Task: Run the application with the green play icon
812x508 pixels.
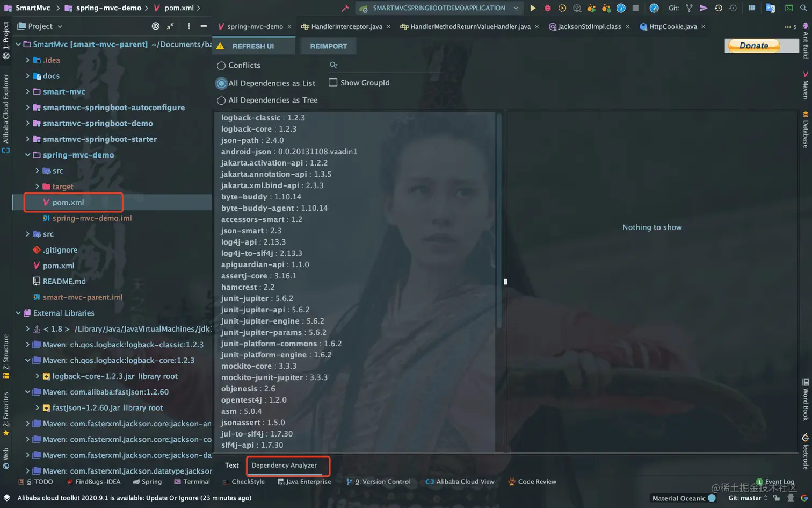Action: (x=533, y=8)
